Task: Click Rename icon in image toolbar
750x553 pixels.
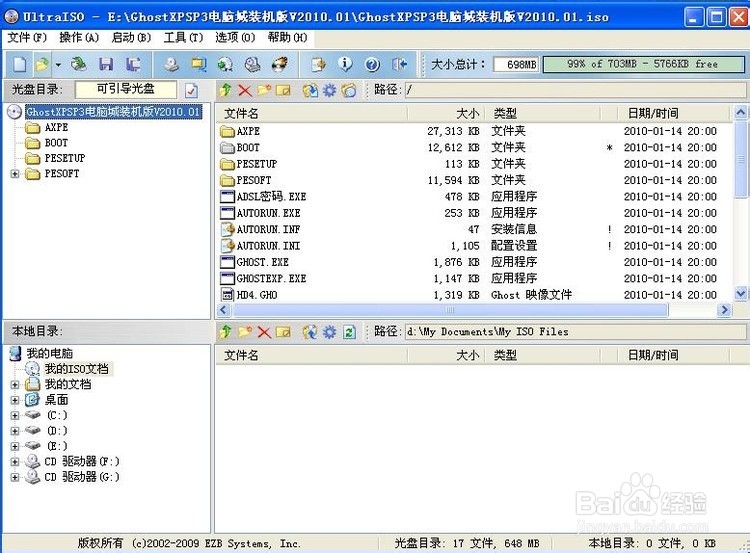Action: pos(283,90)
